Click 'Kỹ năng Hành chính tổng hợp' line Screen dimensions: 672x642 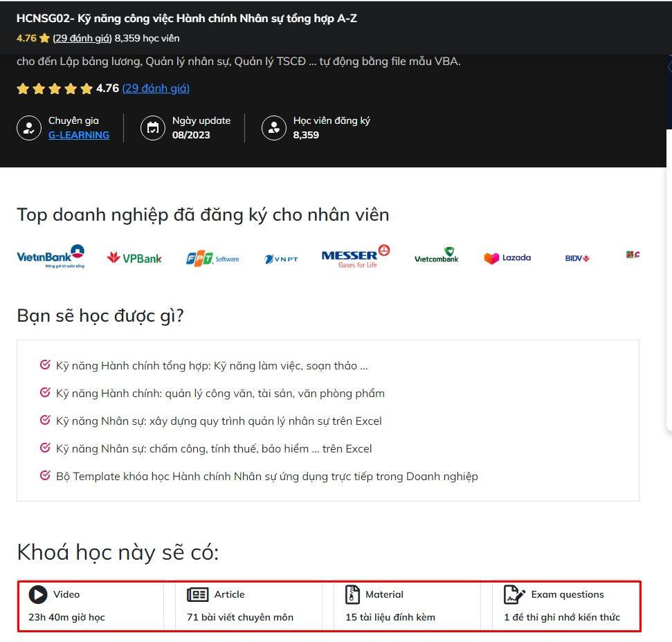(x=212, y=365)
